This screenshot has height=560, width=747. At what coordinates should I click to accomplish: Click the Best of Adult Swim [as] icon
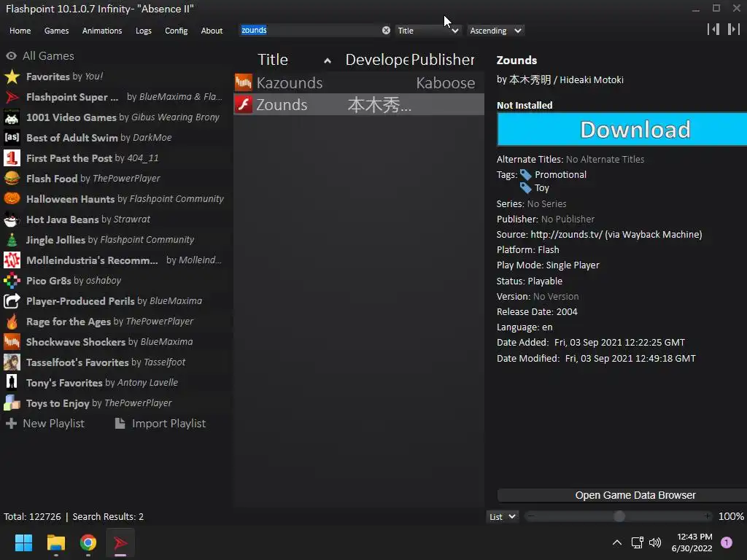tap(12, 138)
